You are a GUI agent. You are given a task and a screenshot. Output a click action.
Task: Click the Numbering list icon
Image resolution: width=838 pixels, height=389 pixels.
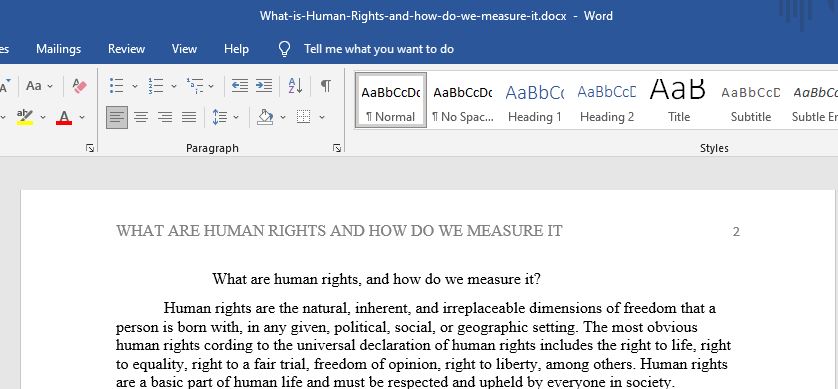[x=156, y=85]
